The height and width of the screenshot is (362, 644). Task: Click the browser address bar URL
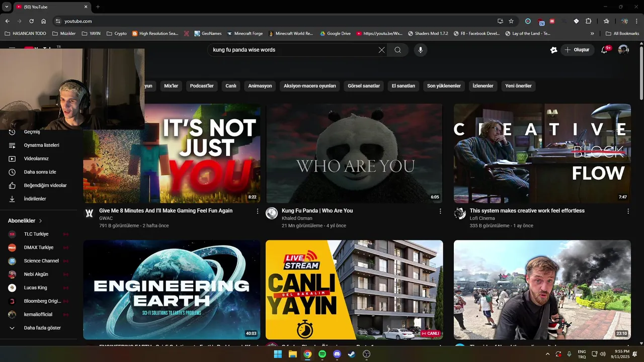pos(78,21)
